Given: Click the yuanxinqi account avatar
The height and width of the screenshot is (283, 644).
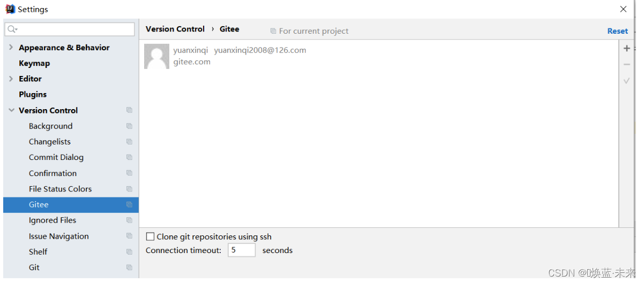Looking at the screenshot, I should coord(156,56).
